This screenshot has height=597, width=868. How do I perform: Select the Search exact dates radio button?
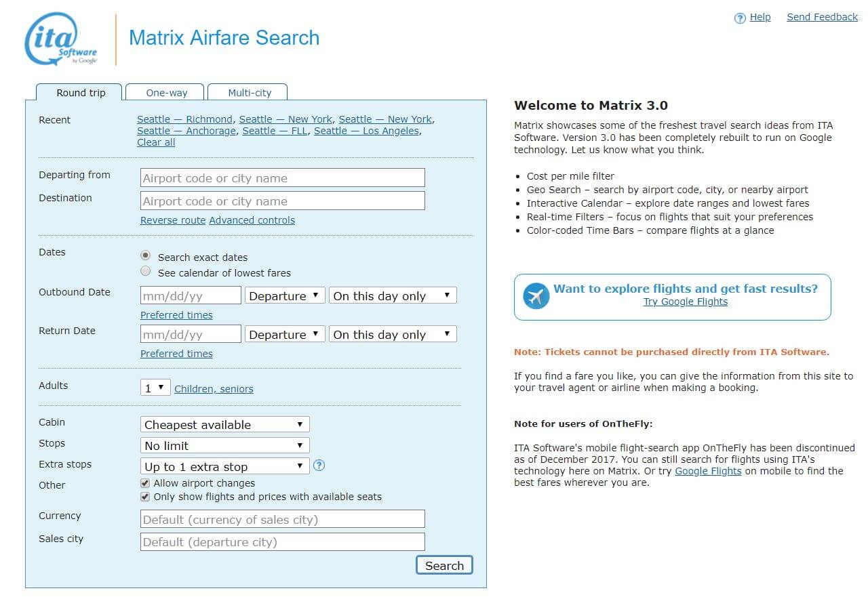click(145, 256)
